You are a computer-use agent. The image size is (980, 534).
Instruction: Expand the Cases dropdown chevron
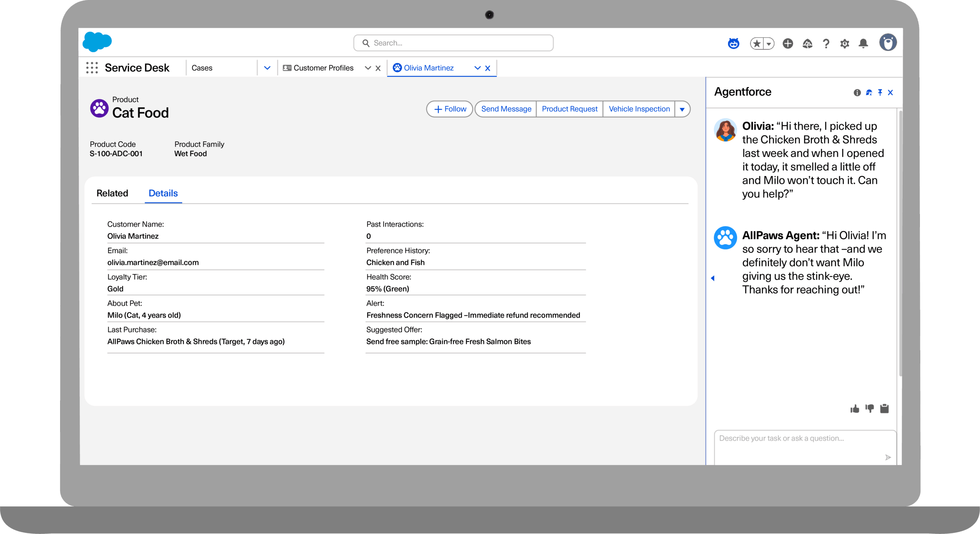[x=267, y=68]
